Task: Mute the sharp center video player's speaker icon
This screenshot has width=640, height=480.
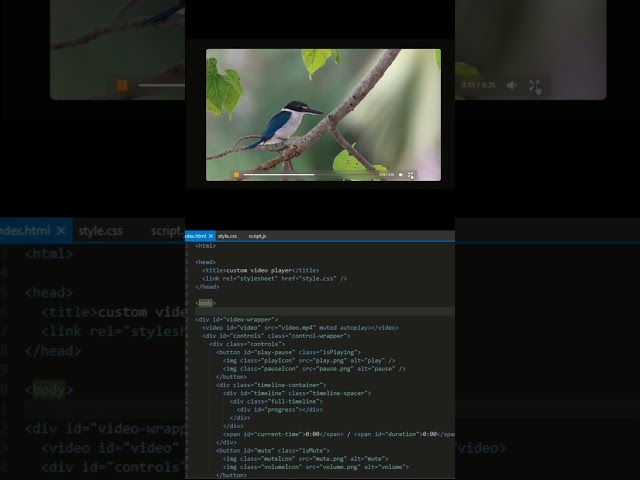Action: pyautogui.click(x=401, y=175)
